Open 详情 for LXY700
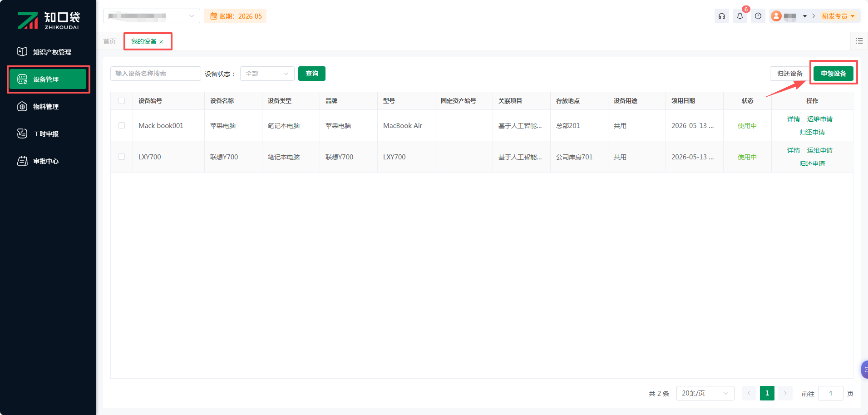The image size is (868, 415). [794, 150]
